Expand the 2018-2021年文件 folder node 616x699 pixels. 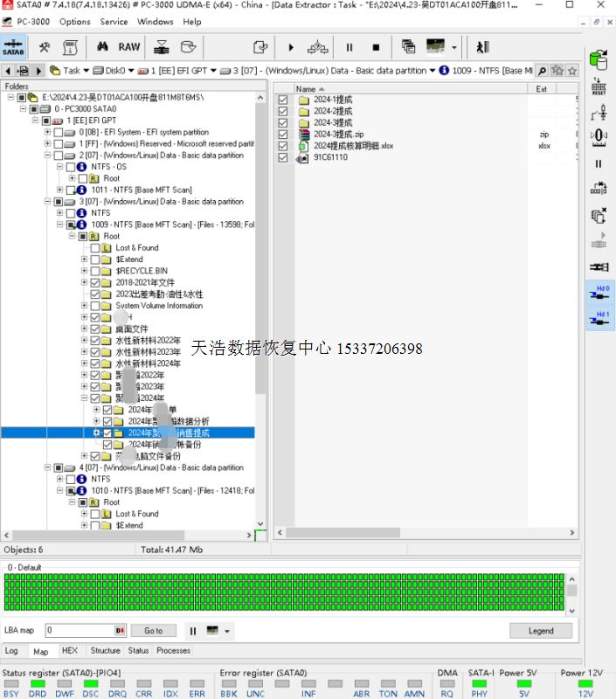click(84, 282)
